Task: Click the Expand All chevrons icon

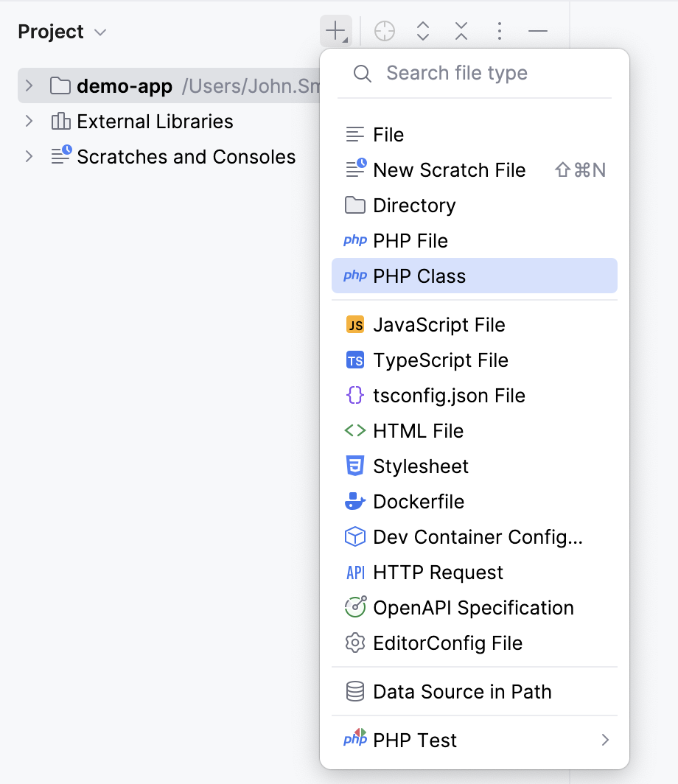Action: tap(422, 31)
